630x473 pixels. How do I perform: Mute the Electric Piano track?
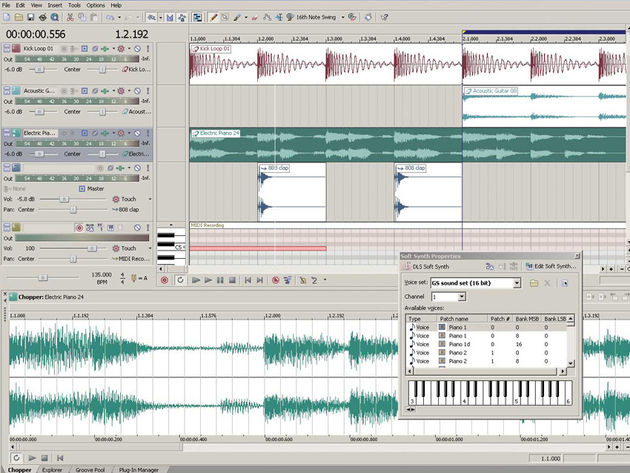137,133
